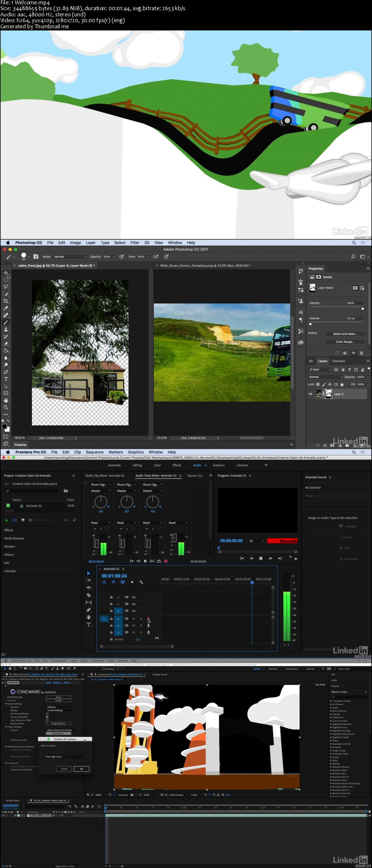
Task: Mute track A1 with the M button
Action: point(134,619)
